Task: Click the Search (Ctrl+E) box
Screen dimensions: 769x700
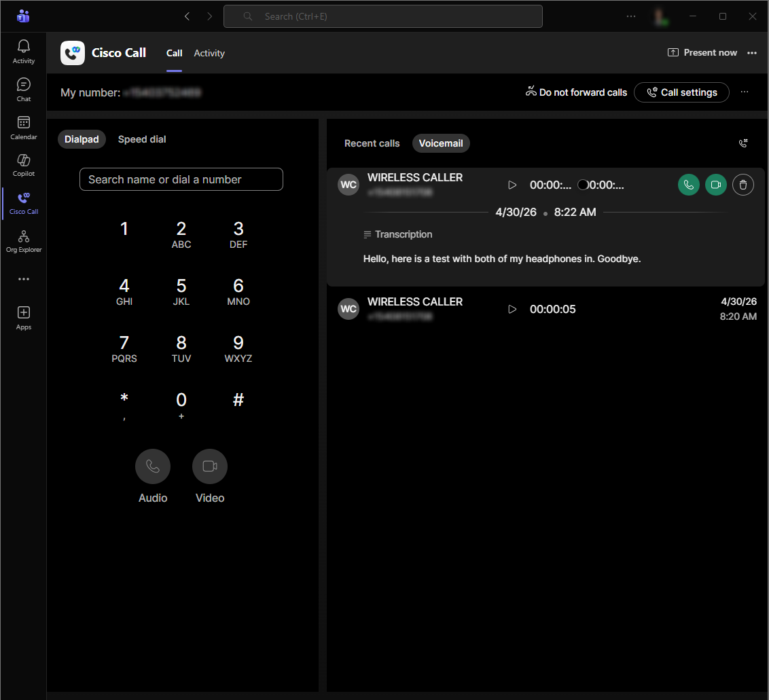Action: (383, 16)
